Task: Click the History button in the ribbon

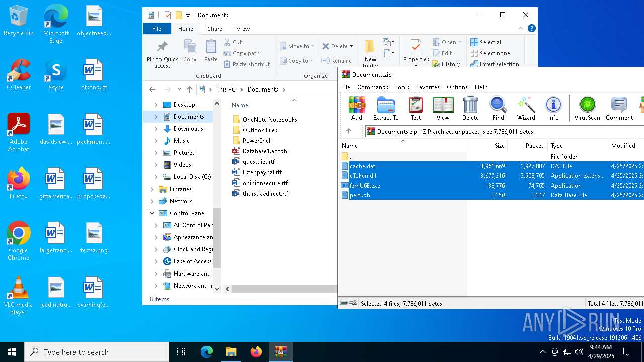Action: pyautogui.click(x=446, y=64)
